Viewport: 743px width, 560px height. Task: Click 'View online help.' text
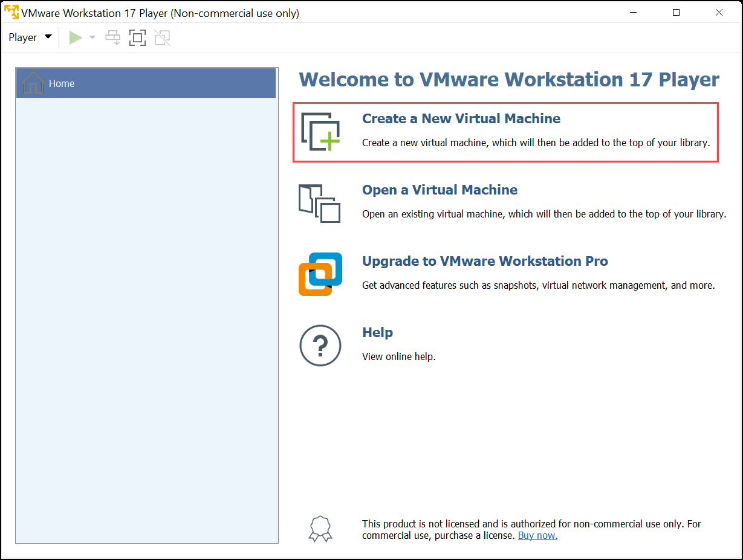pyautogui.click(x=398, y=356)
